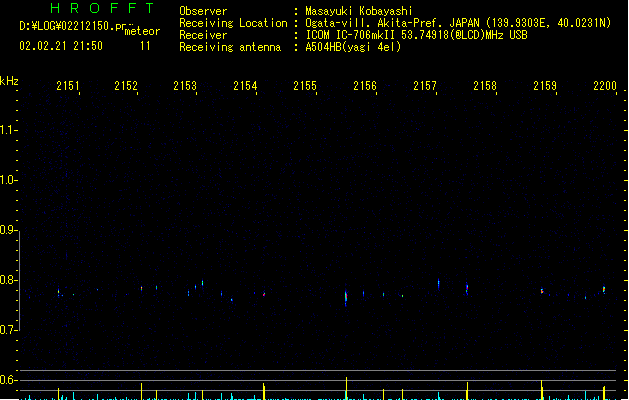Click the 2159 time axis label
Image resolution: width=629 pixels, height=400 pixels.
[545, 86]
